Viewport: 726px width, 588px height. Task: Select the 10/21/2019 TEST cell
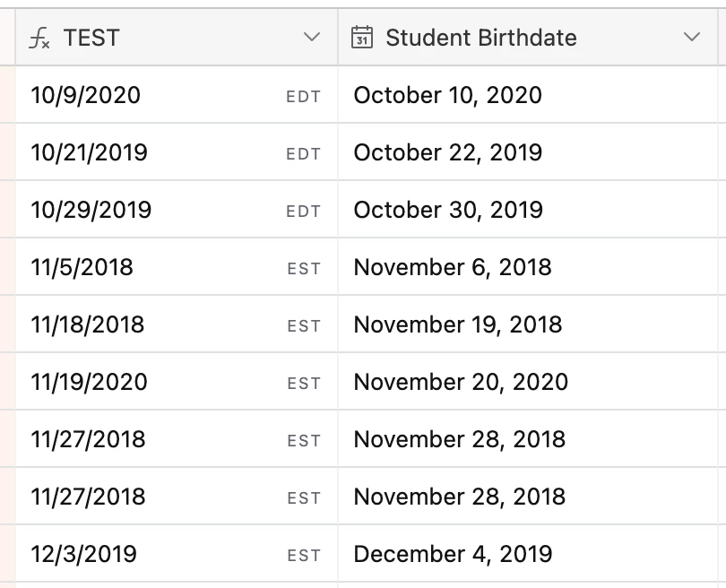[x=90, y=152]
